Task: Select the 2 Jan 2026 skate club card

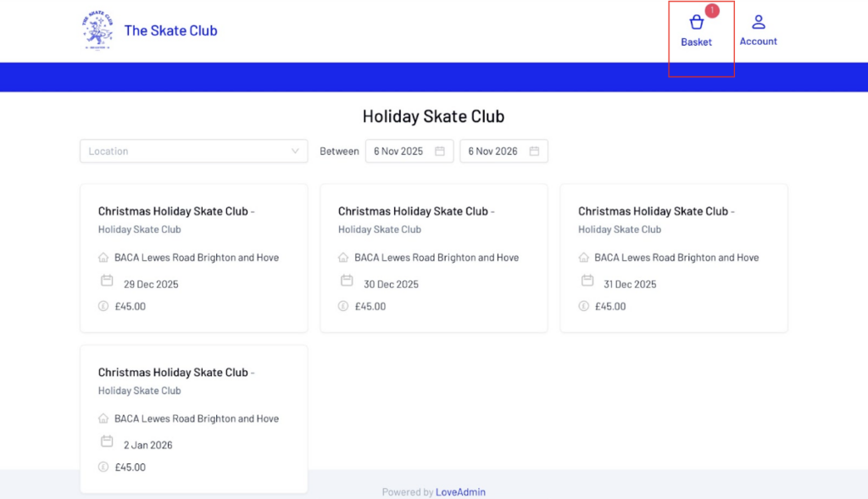Action: [x=193, y=419]
